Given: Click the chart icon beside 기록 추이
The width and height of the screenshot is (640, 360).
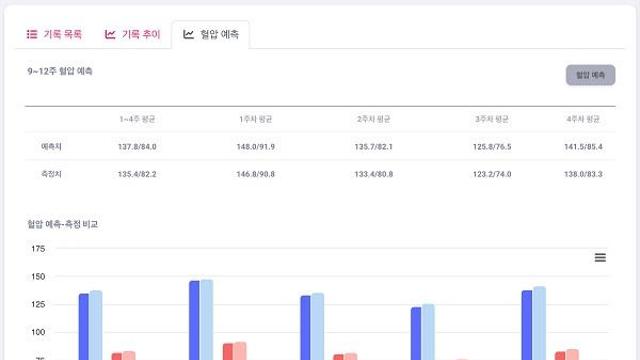Looking at the screenshot, I should pyautogui.click(x=110, y=34).
